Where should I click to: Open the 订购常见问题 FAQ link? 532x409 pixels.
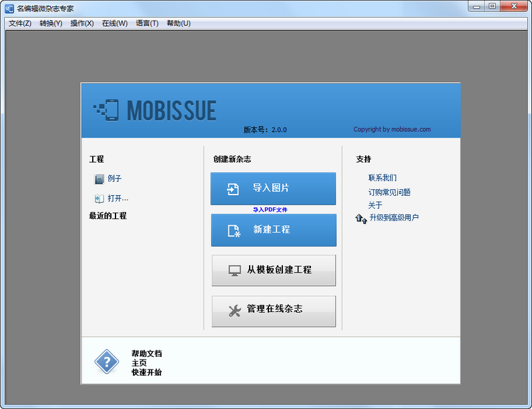click(389, 192)
